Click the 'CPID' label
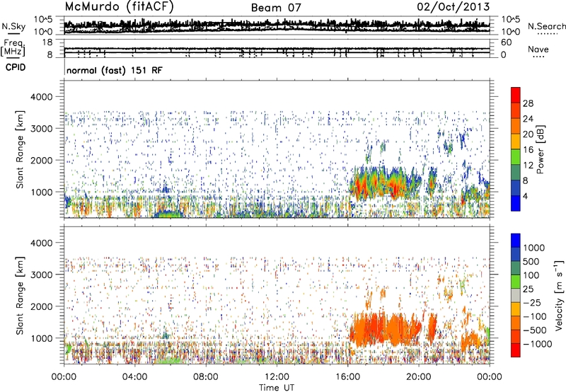 (16, 67)
